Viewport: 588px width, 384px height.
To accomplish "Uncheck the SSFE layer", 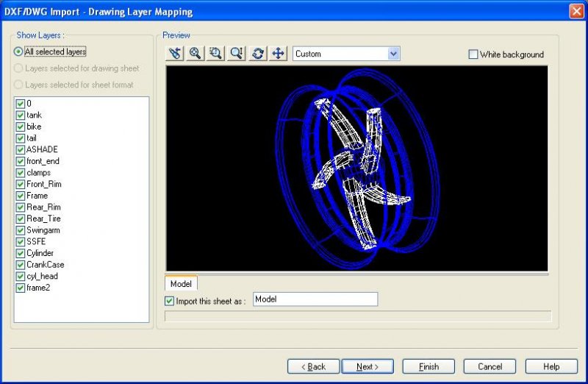I will [x=21, y=242].
